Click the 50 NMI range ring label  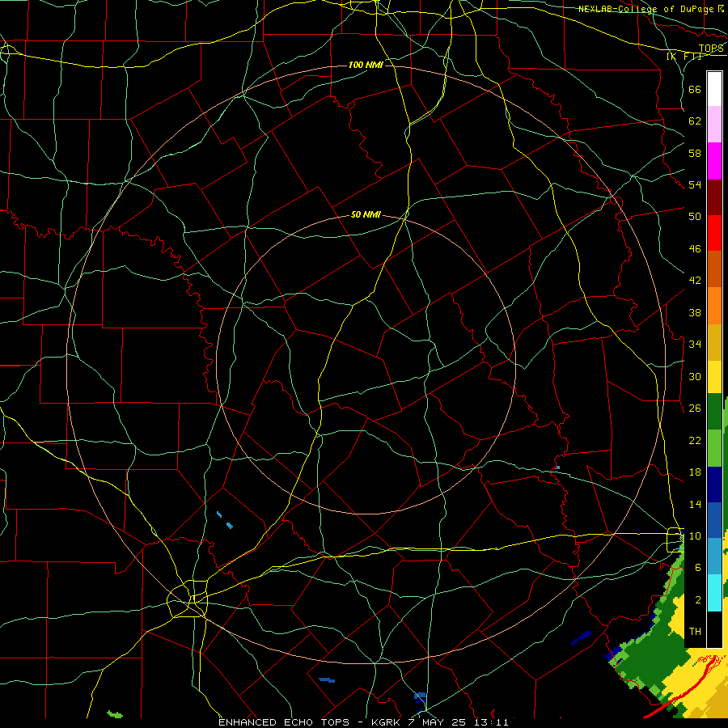(x=366, y=214)
